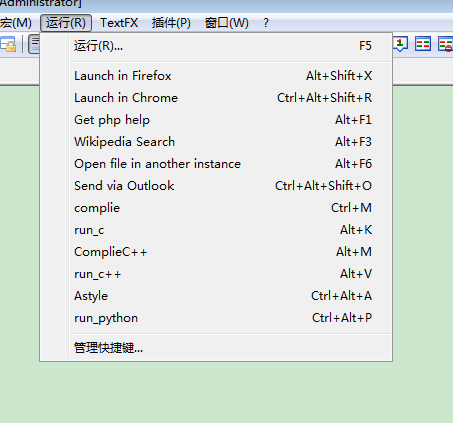Open the 窗口(W) window menu

[x=227, y=23]
